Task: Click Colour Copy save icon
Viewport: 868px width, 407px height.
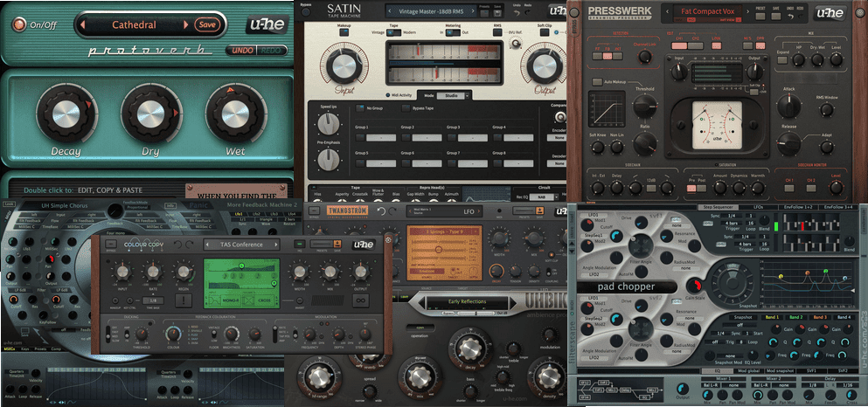Action: pyautogui.click(x=337, y=244)
